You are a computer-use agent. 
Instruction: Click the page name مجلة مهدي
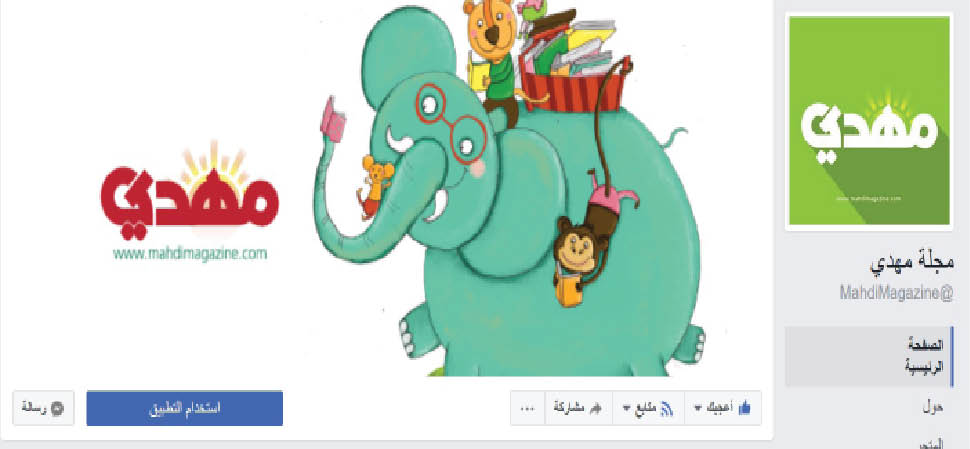912,264
